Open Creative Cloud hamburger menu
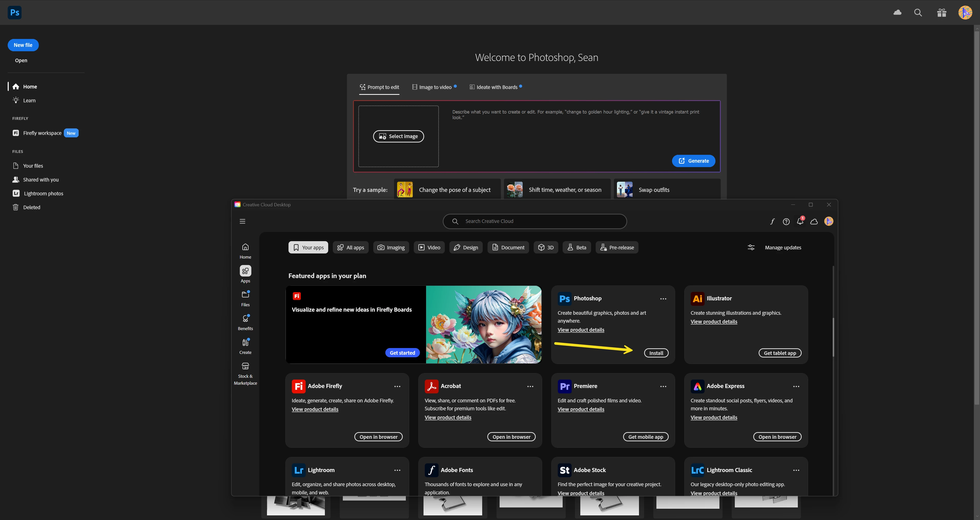This screenshot has height=520, width=980. (242, 221)
